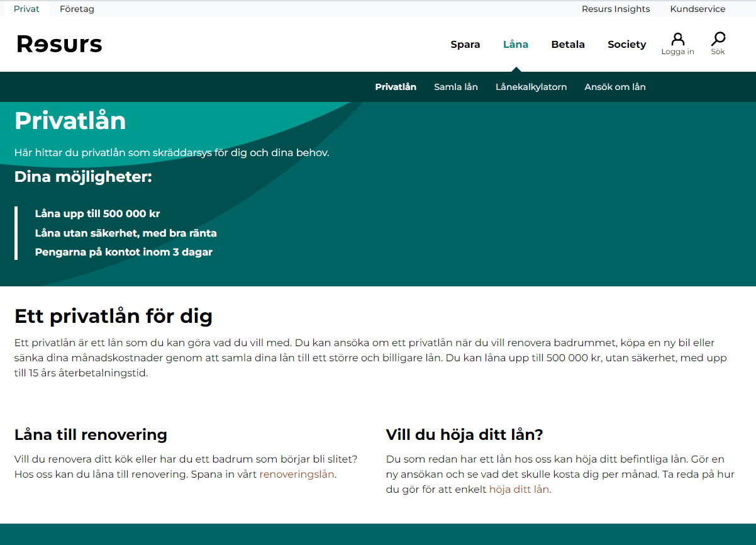Select Samla lån in the submenu
This screenshot has width=756, height=545.
pyautogui.click(x=456, y=87)
